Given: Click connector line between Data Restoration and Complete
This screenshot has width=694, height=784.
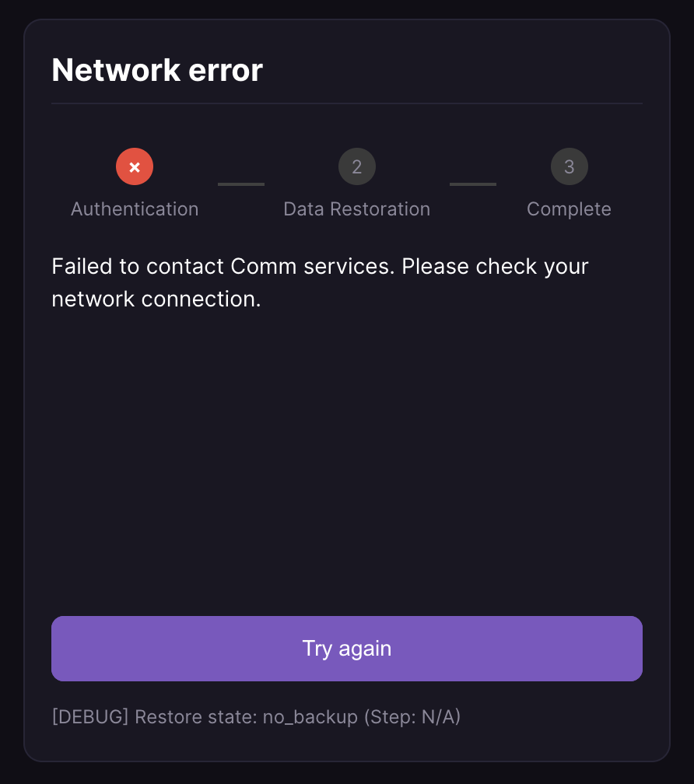Looking at the screenshot, I should point(473,184).
